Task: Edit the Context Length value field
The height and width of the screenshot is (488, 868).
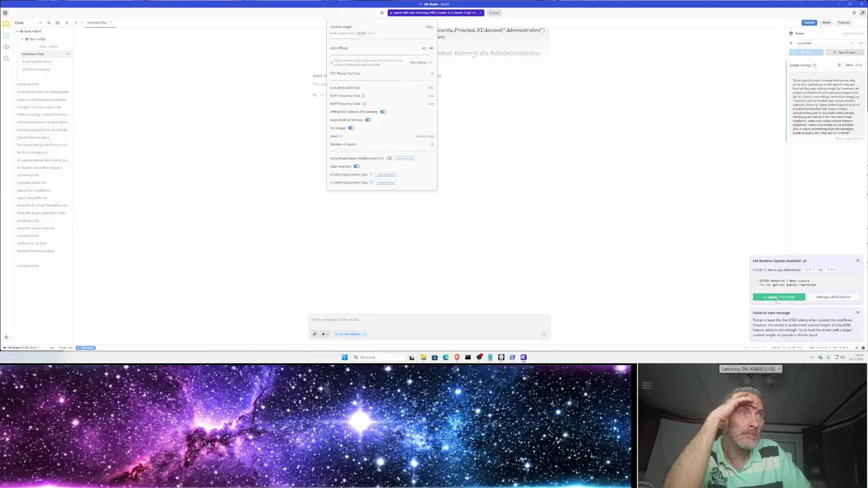Action: coord(427,26)
